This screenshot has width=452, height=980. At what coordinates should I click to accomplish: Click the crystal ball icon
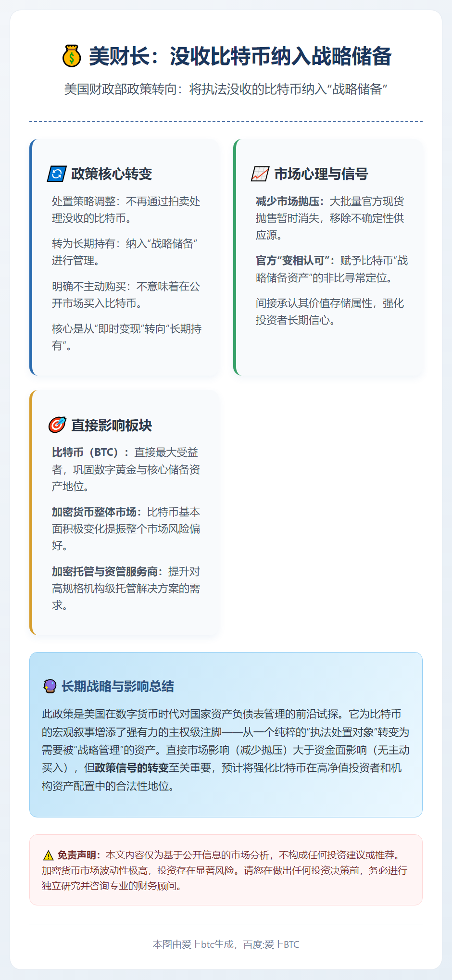(50, 686)
